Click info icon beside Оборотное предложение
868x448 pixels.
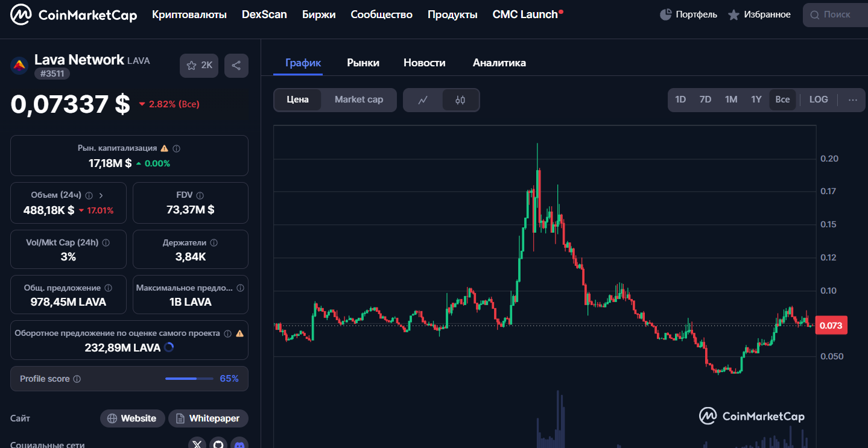tap(227, 333)
